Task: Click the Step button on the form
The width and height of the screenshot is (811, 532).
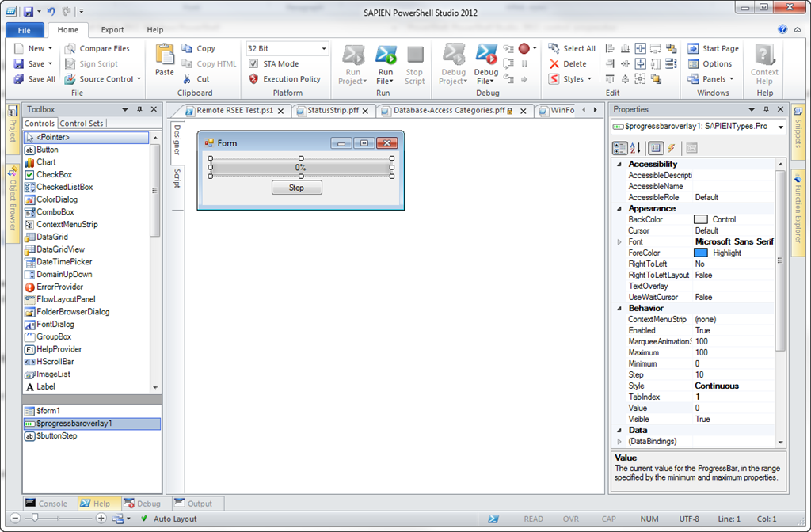Action: [x=297, y=188]
